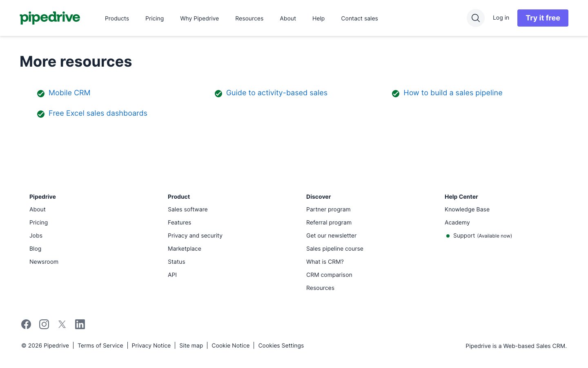Open Pipedrive's LinkedIn profile
The height and width of the screenshot is (368, 588).
80,324
